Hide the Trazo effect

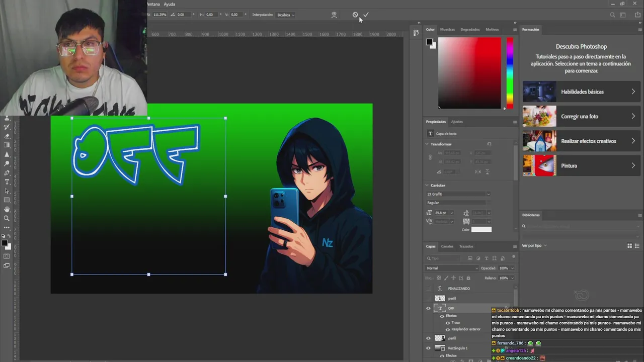click(448, 323)
